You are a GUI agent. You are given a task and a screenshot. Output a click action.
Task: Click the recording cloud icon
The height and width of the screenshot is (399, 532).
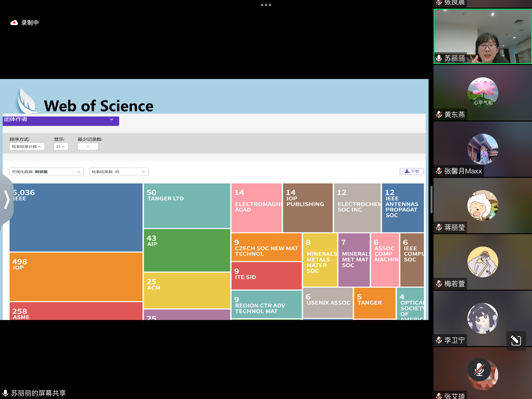click(x=14, y=23)
